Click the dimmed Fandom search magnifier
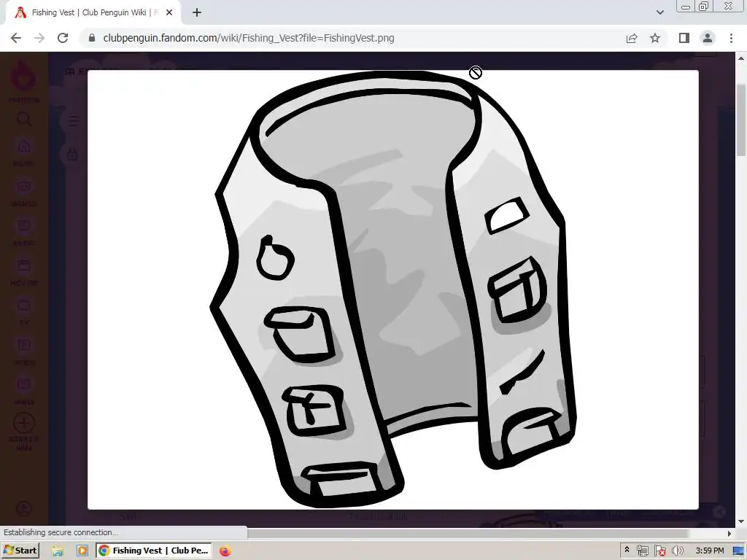The image size is (747, 560). [24, 119]
